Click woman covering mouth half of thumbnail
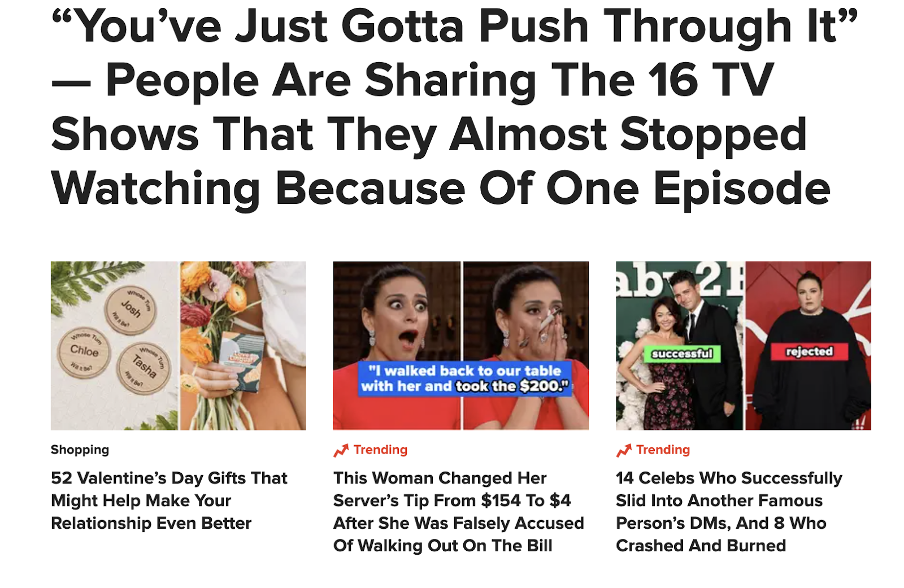The image size is (904, 588). tap(526, 346)
